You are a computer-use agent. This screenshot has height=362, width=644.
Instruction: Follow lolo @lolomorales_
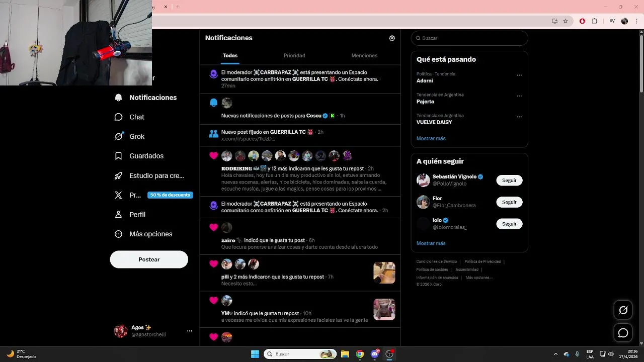tap(509, 224)
